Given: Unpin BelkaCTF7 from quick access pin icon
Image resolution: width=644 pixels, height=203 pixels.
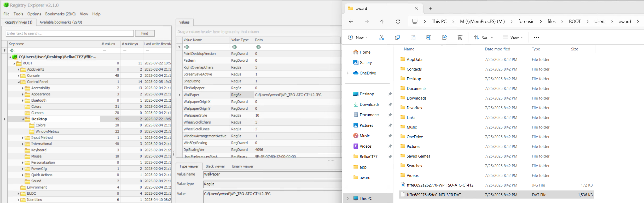Looking at the screenshot, I should 390,157.
